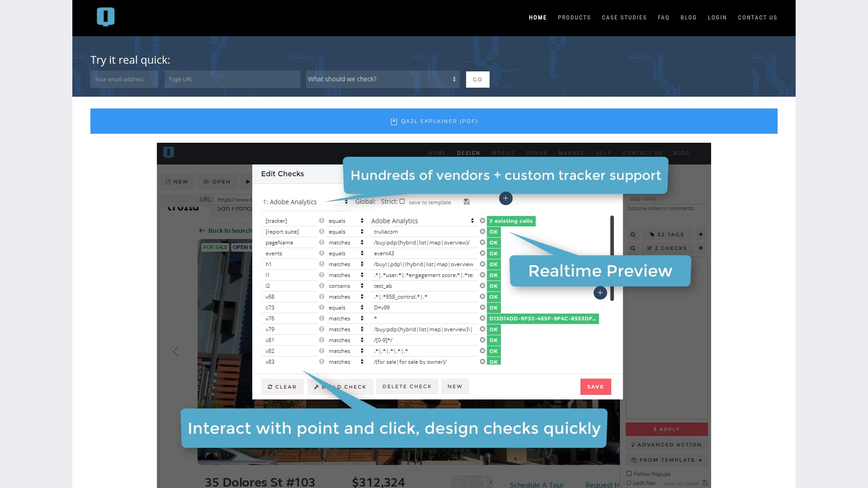
Task: Click the info icon in the pageName row
Action: pos(321,243)
